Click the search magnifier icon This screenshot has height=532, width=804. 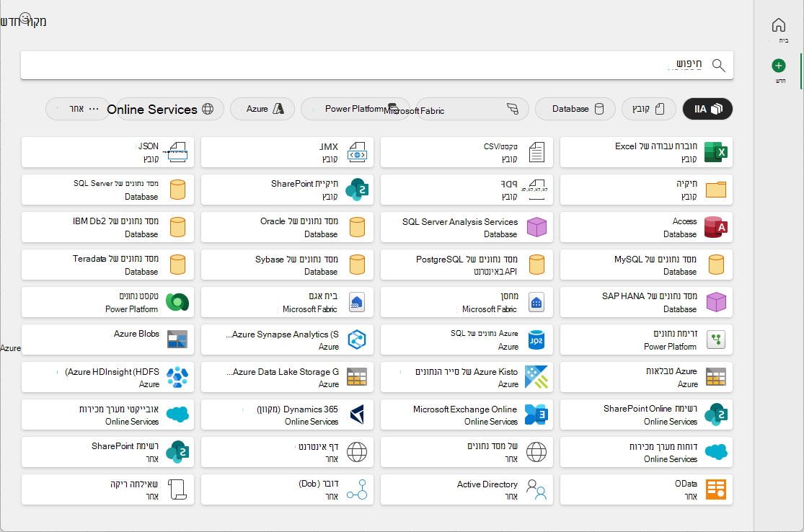pyautogui.click(x=719, y=65)
